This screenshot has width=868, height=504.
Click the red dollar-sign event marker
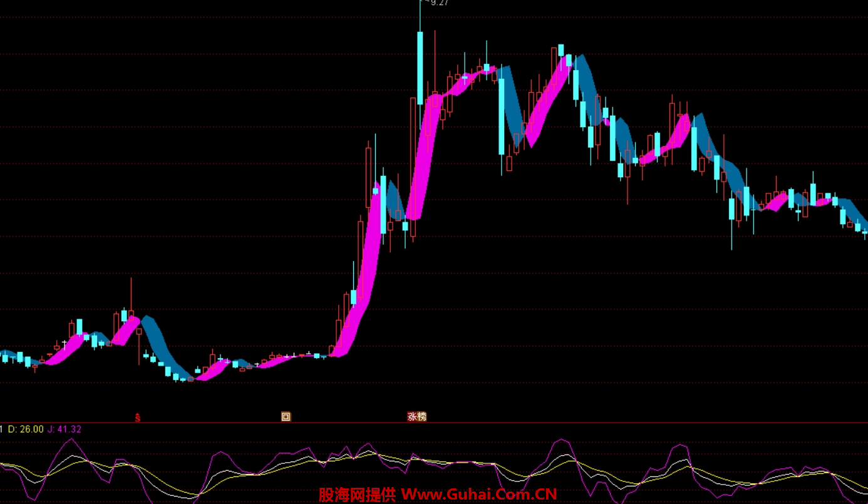(x=138, y=417)
